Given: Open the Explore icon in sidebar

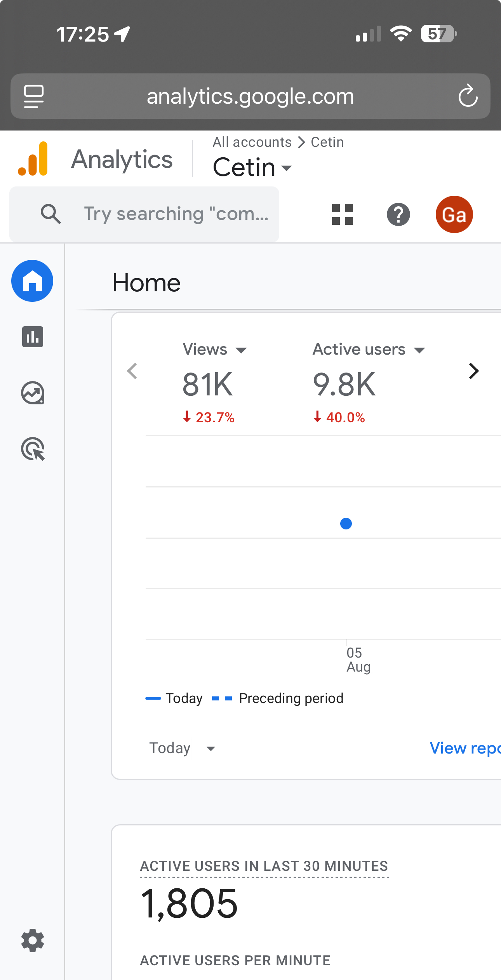Looking at the screenshot, I should (x=33, y=393).
